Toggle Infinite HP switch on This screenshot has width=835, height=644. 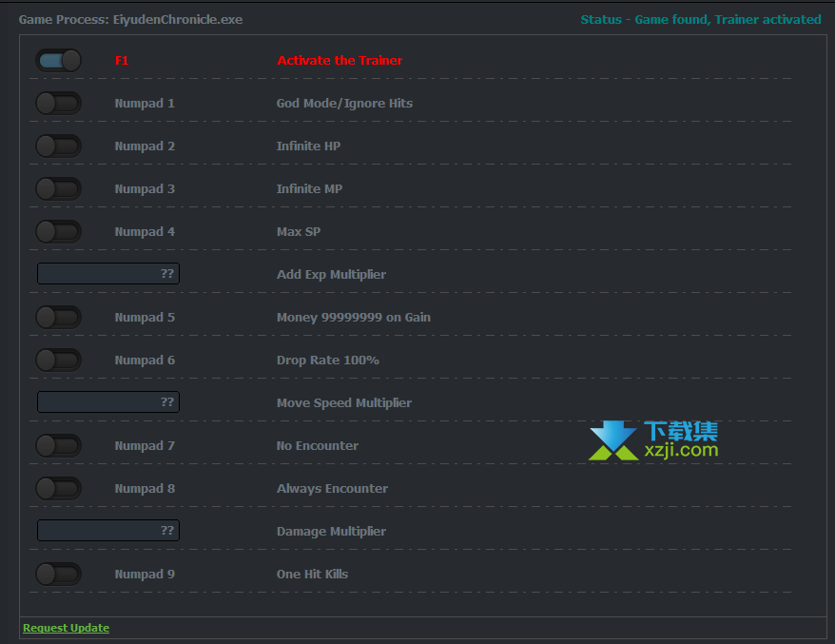[58, 146]
